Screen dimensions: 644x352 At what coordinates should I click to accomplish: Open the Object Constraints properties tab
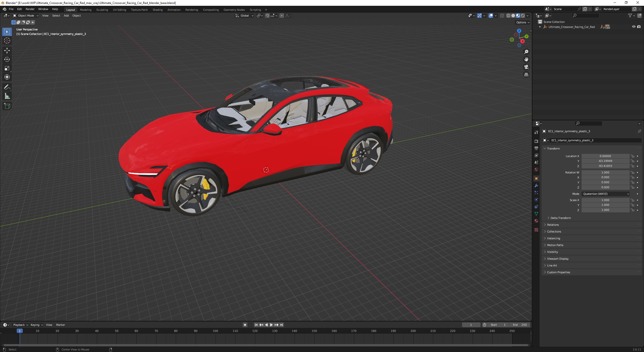(x=536, y=207)
